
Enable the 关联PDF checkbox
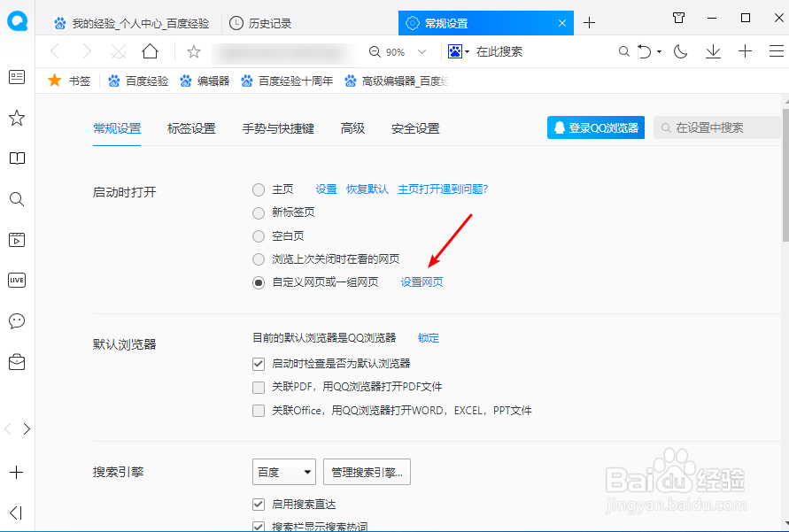coord(258,387)
